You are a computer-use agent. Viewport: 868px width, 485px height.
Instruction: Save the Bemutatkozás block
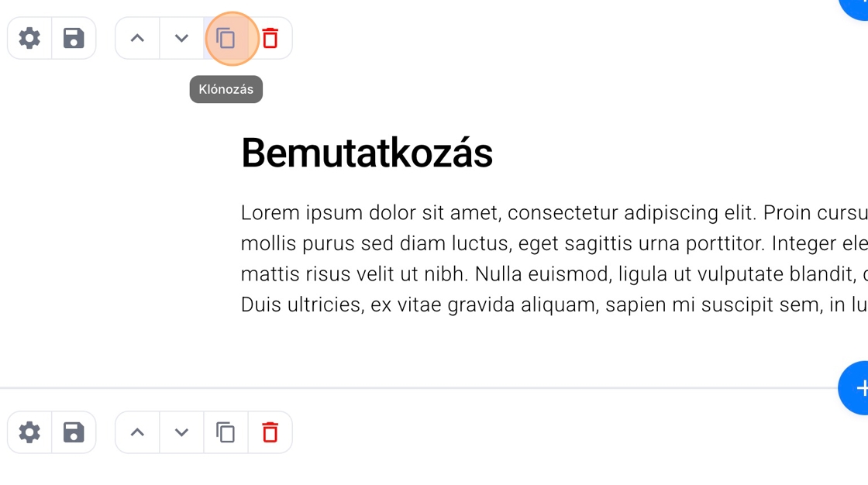pos(74,38)
